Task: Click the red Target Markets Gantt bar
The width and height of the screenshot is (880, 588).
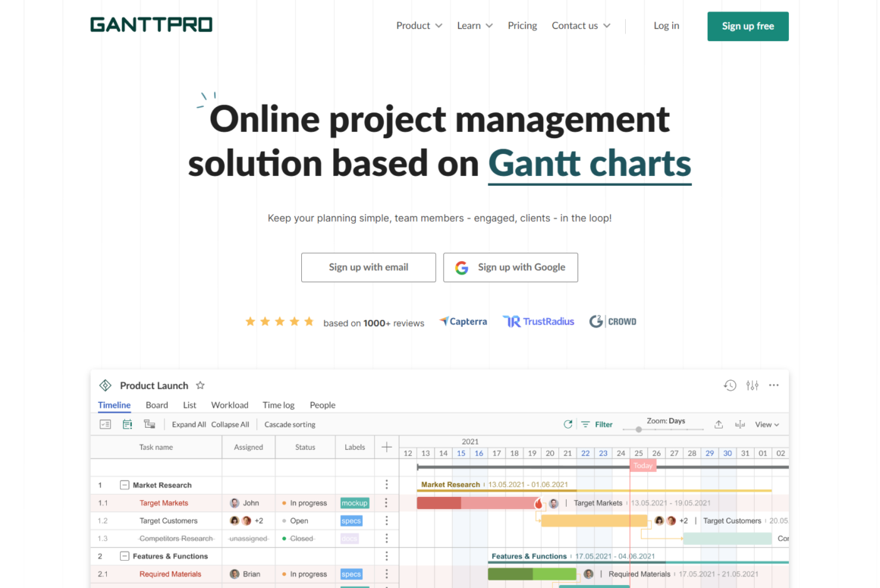Action: tap(478, 503)
